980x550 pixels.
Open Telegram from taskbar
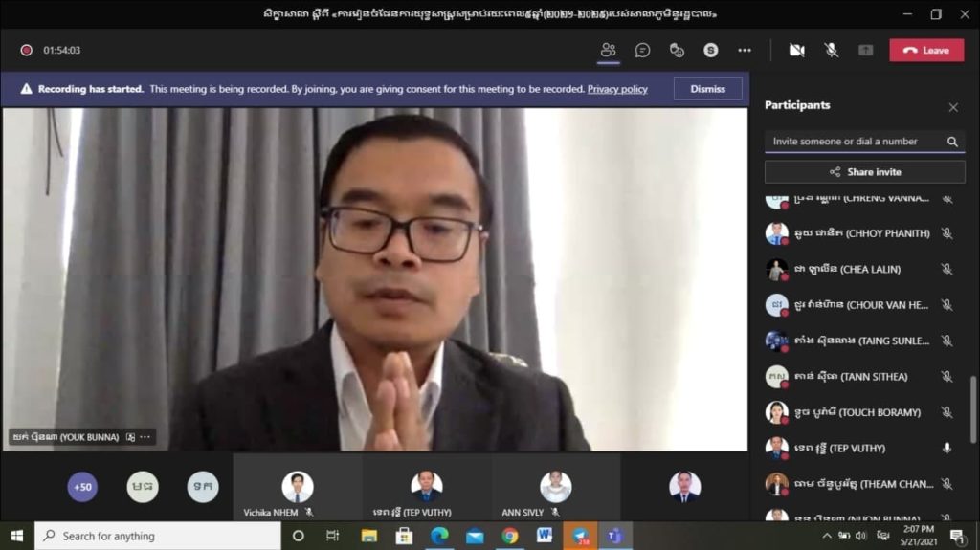click(580, 536)
